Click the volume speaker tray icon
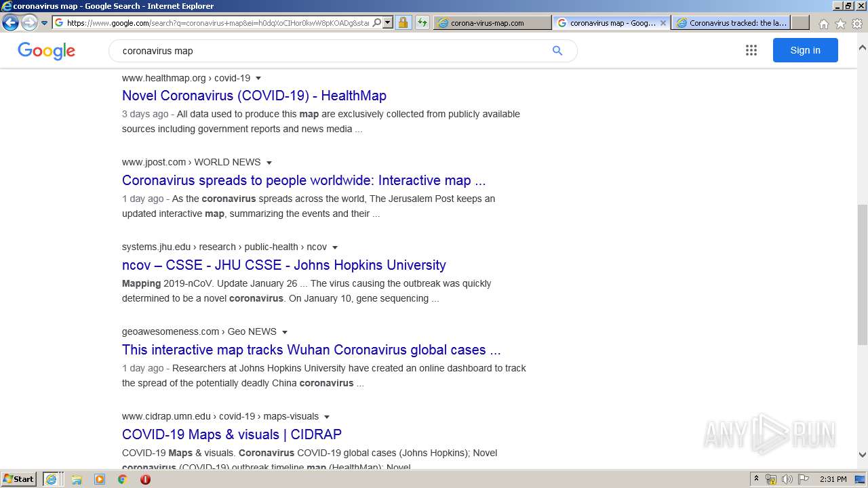This screenshot has height=488, width=868. click(787, 479)
